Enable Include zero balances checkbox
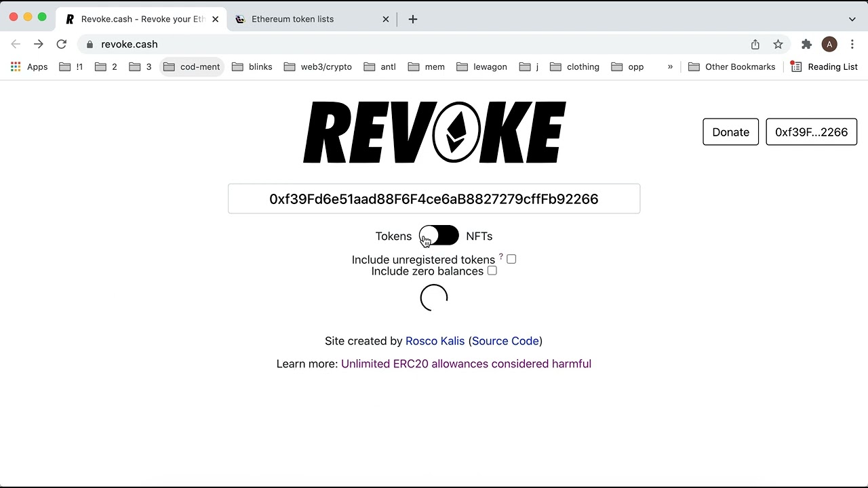This screenshot has width=868, height=488. click(492, 270)
